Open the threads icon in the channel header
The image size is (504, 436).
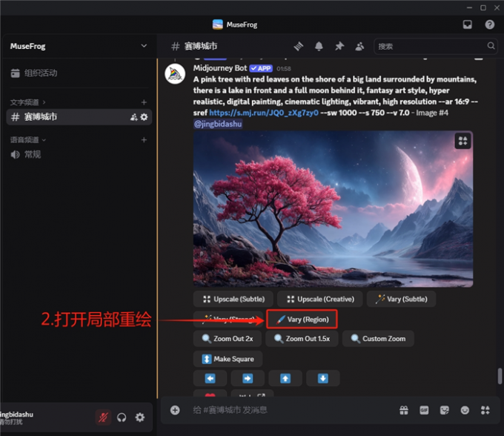298,46
